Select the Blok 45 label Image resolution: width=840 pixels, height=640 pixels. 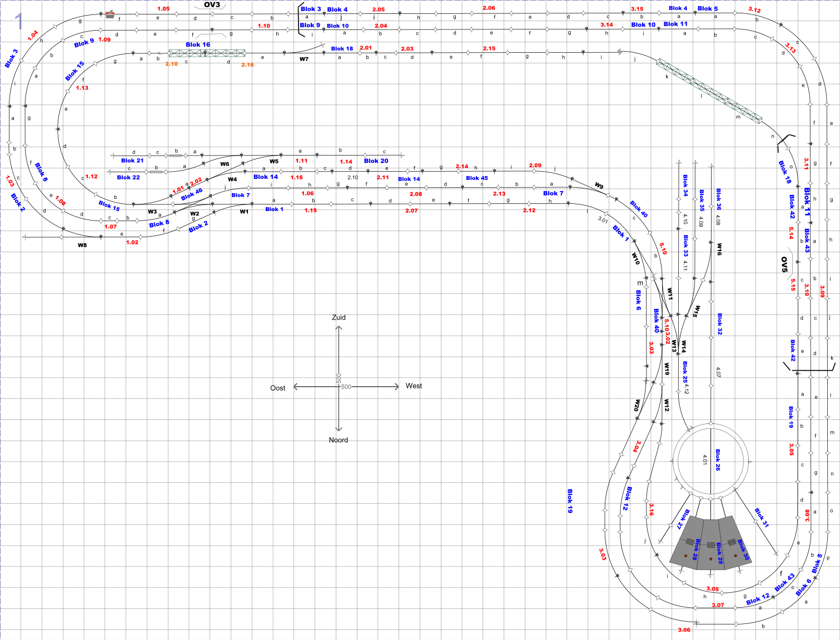(476, 178)
